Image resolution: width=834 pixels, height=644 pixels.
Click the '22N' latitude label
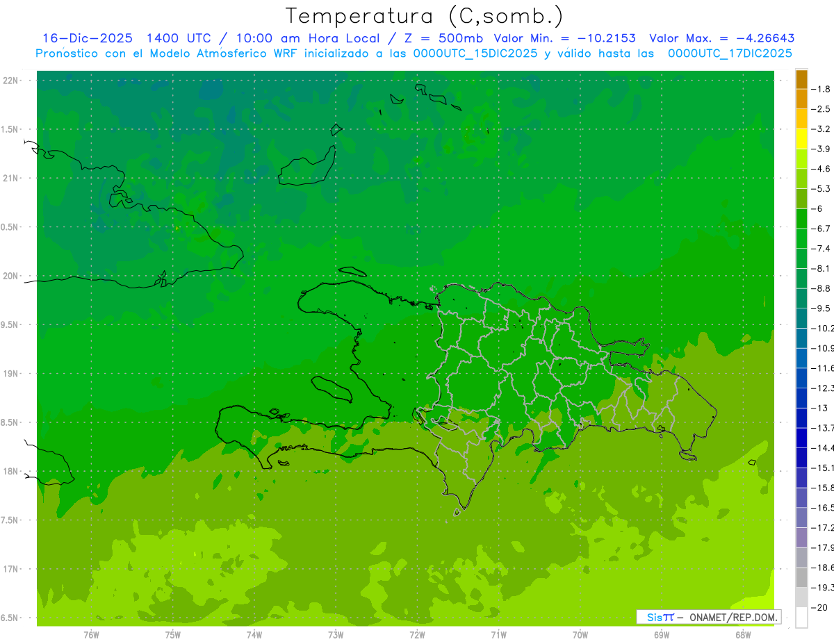[x=12, y=81]
